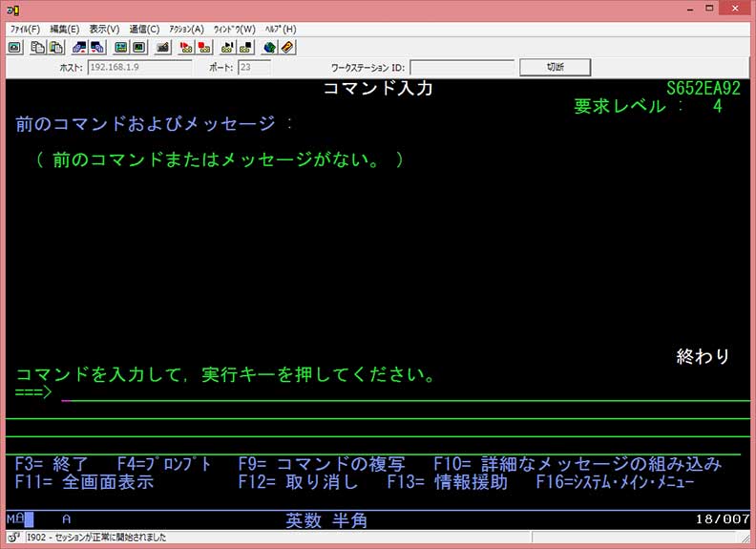Screen dimensions: 756x549
Task: Click the ホスト address field
Action: coord(139,68)
